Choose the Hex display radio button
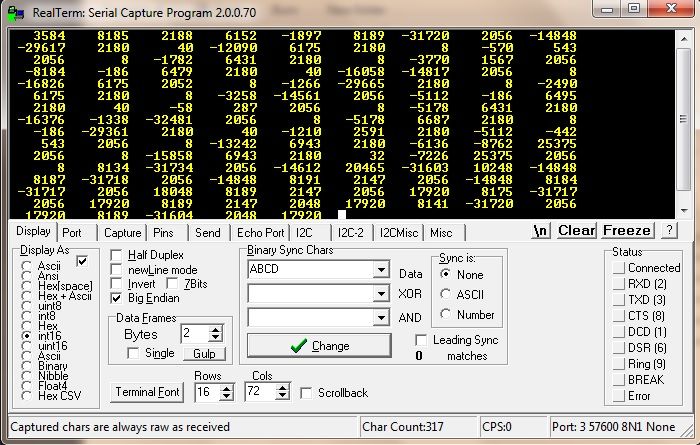 tap(26, 325)
